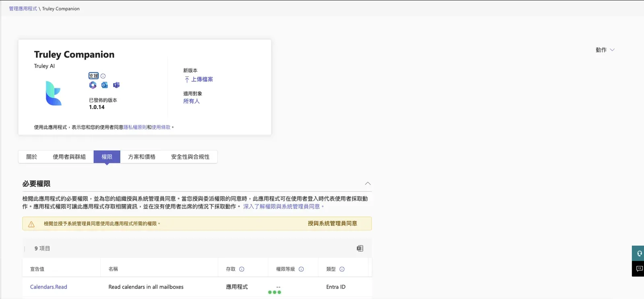
Task: Click the 宣告值 column header
Action: pos(37,269)
